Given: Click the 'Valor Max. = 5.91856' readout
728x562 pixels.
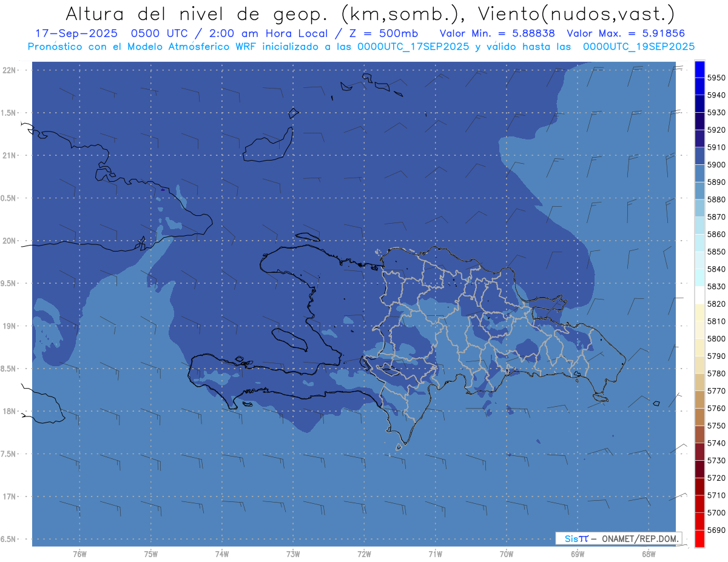Looking at the screenshot, I should point(626,33).
